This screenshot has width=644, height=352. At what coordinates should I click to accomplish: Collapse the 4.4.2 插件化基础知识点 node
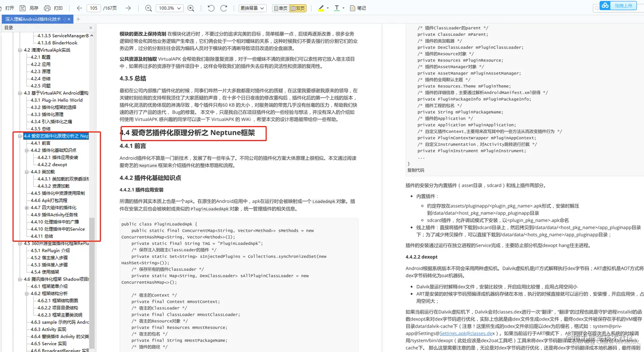26,150
